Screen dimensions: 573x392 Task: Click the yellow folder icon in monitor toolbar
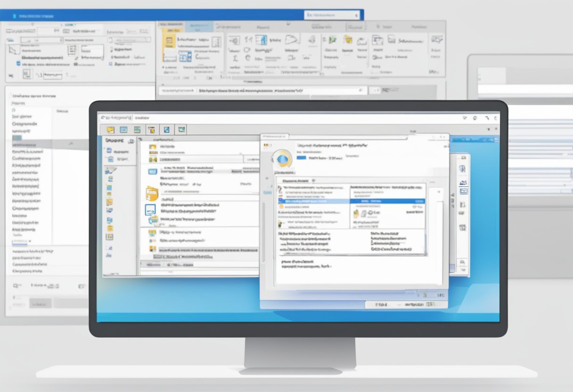110,130
